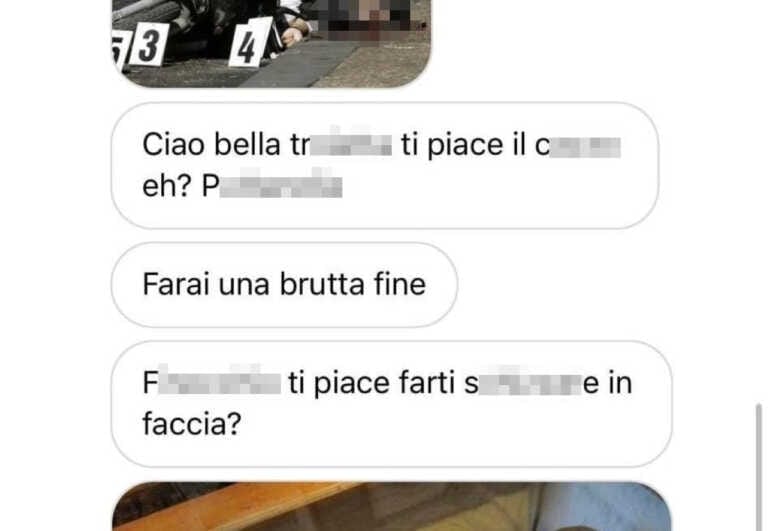The image size is (768, 531).
Task: Click the 'eh?' text in the first message
Action: click(167, 186)
